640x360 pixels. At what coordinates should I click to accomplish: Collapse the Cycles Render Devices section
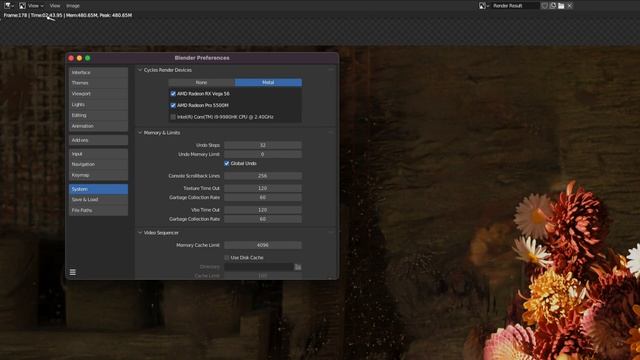click(140, 70)
